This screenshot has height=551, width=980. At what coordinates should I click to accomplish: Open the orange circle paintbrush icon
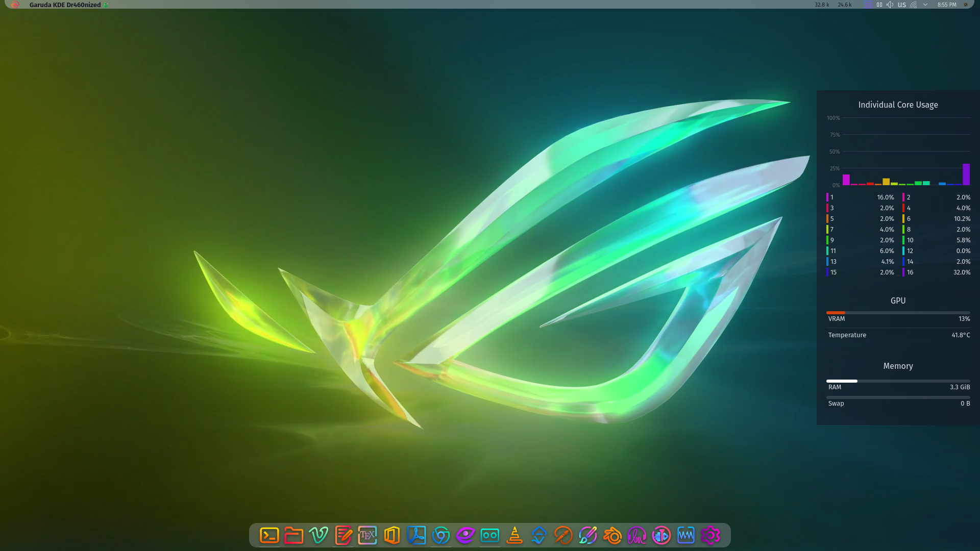tap(563, 535)
